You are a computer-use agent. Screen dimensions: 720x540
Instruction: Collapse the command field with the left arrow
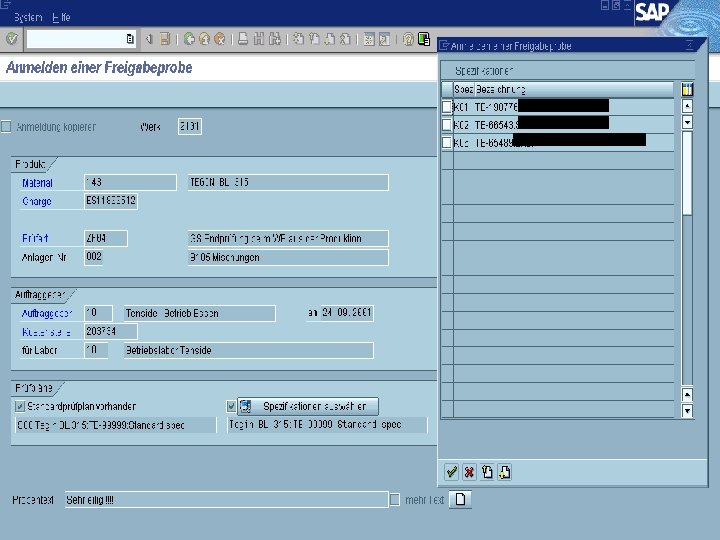click(148, 39)
